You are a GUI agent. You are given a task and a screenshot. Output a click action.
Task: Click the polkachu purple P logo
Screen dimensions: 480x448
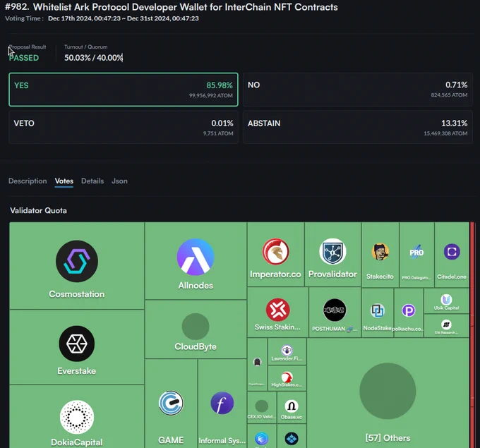(409, 310)
